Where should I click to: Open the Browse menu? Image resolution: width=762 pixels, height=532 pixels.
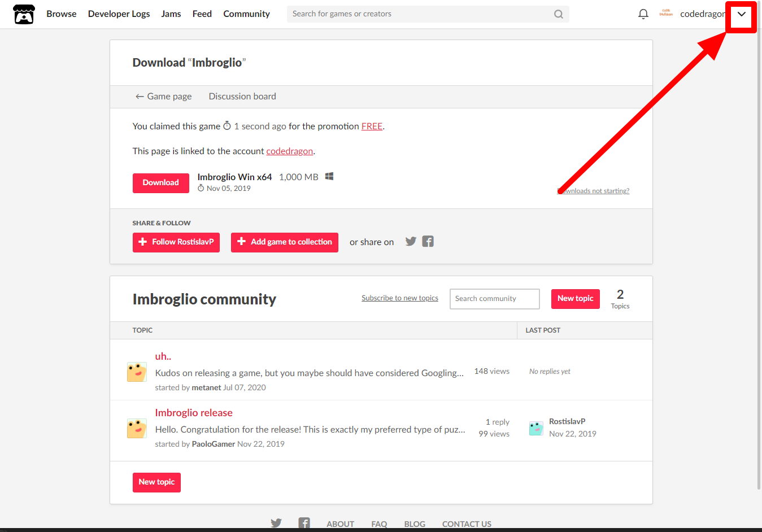(62, 14)
